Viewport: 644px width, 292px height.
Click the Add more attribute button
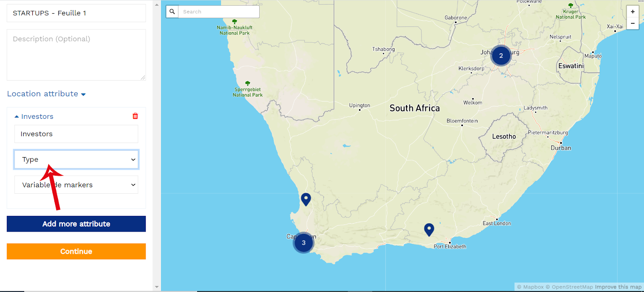pyautogui.click(x=76, y=224)
